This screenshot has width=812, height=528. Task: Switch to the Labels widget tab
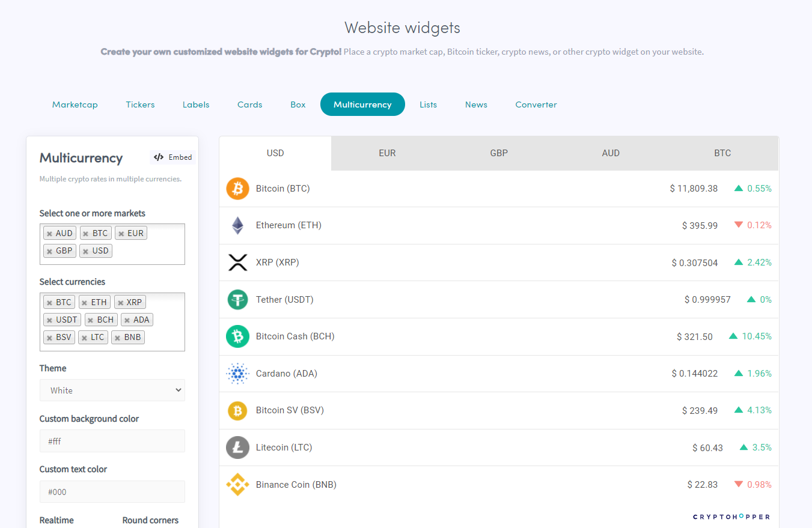[196, 105]
